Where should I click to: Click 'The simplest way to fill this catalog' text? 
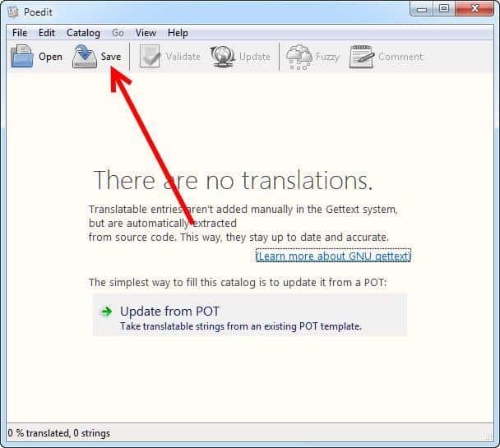click(x=173, y=282)
